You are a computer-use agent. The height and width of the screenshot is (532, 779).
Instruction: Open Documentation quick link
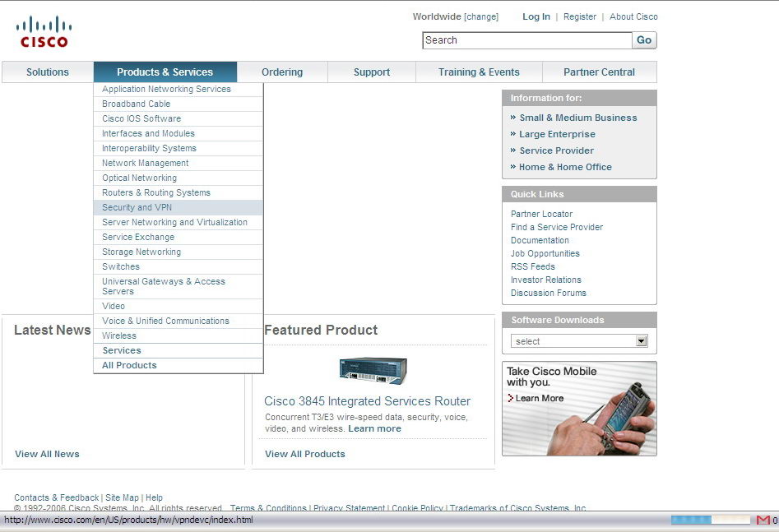click(540, 240)
